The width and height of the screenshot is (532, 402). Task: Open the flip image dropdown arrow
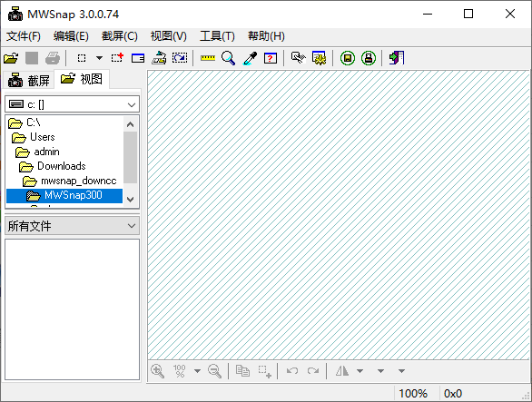[x=360, y=371]
